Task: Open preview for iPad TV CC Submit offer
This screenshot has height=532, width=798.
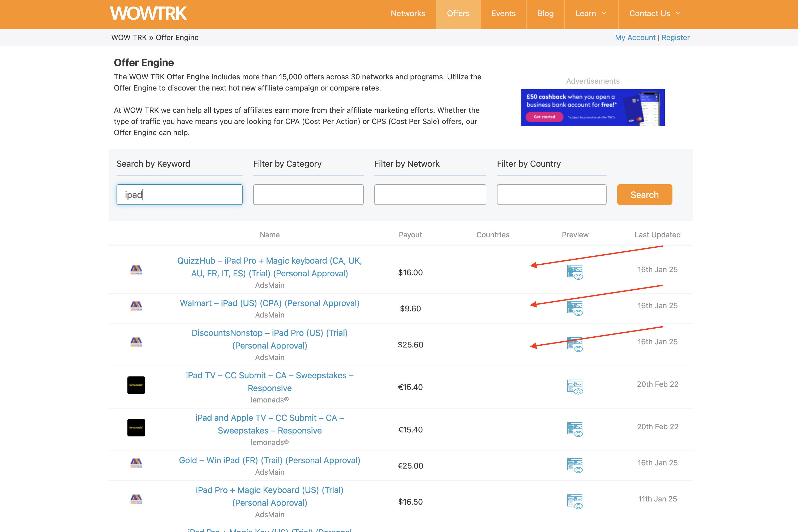Action: [x=575, y=387]
